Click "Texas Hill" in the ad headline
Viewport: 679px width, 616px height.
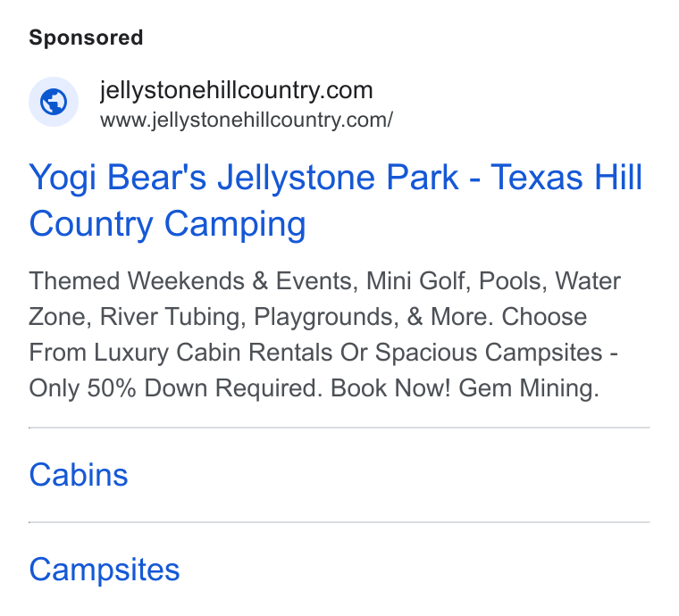pos(566,177)
